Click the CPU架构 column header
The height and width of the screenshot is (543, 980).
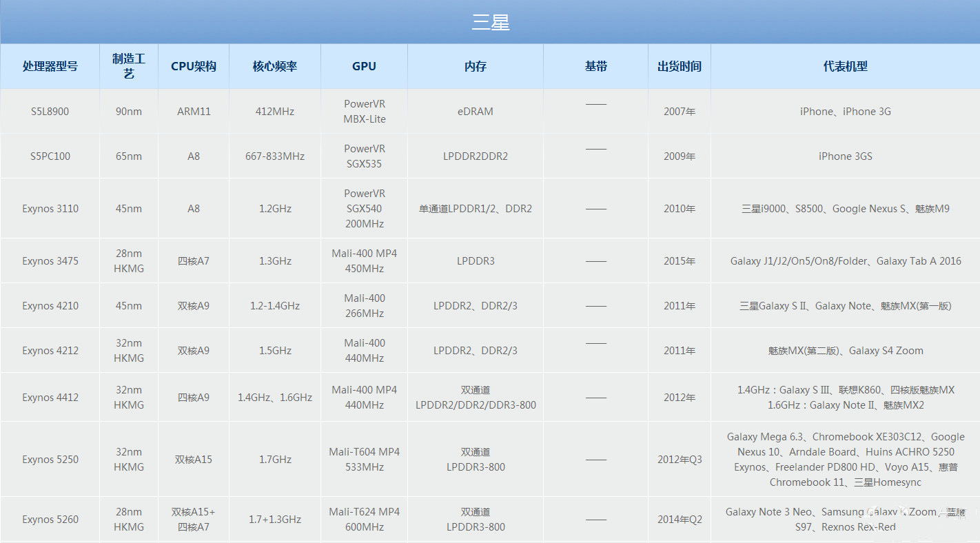(x=194, y=66)
